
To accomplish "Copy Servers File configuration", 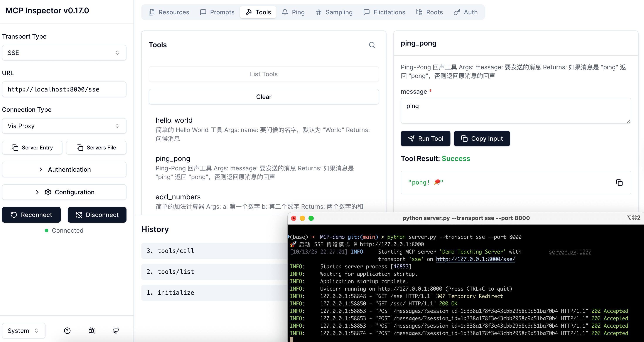I will pyautogui.click(x=96, y=148).
